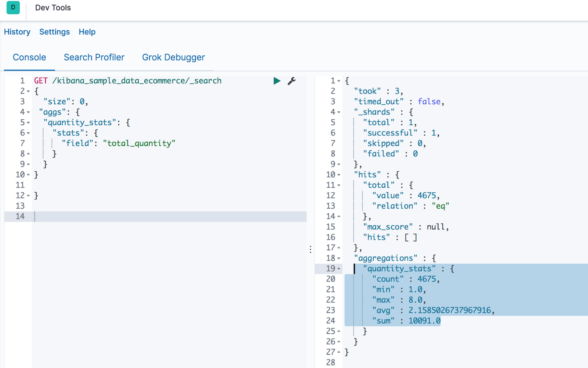Viewport: 588px width, 368px height.
Task: Fold the "stats" block in request
Action: pyautogui.click(x=28, y=133)
